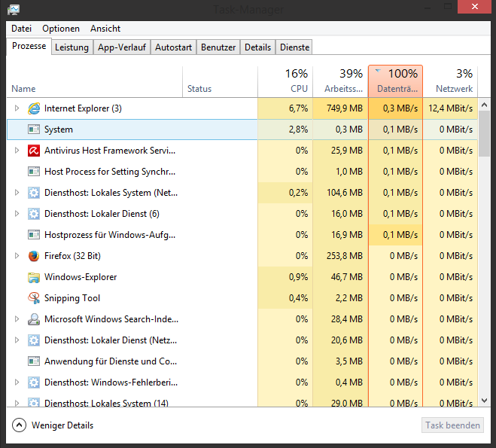496x448 pixels.
Task: Click the Anwendung für Dienste und Co icon
Action: click(34, 361)
